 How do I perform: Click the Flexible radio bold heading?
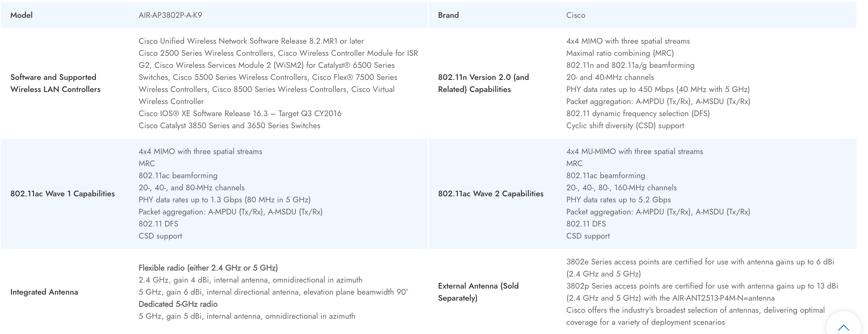click(x=208, y=268)
